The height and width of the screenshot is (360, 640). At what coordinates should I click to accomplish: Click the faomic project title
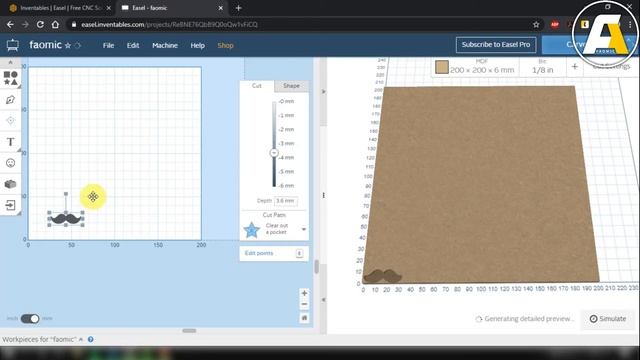45,45
